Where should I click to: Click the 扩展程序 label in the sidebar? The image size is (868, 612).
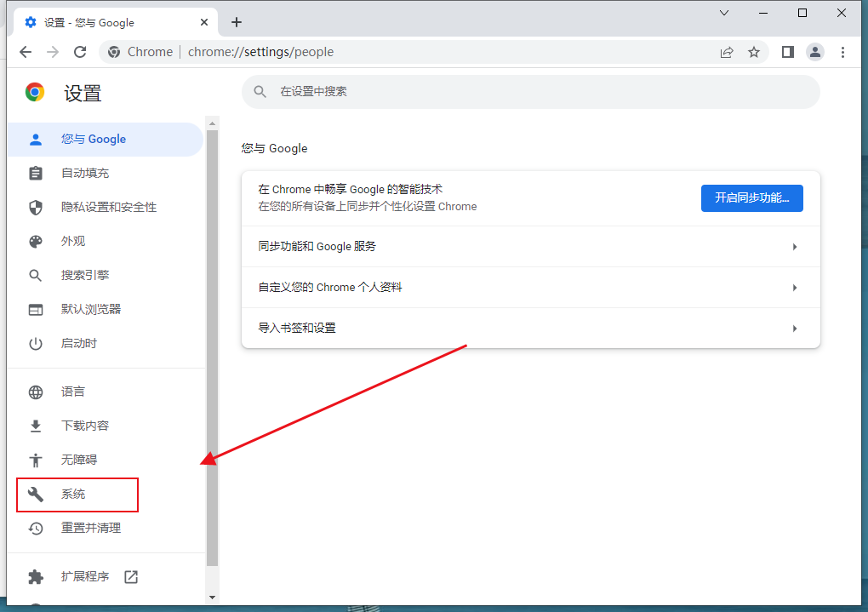85,576
